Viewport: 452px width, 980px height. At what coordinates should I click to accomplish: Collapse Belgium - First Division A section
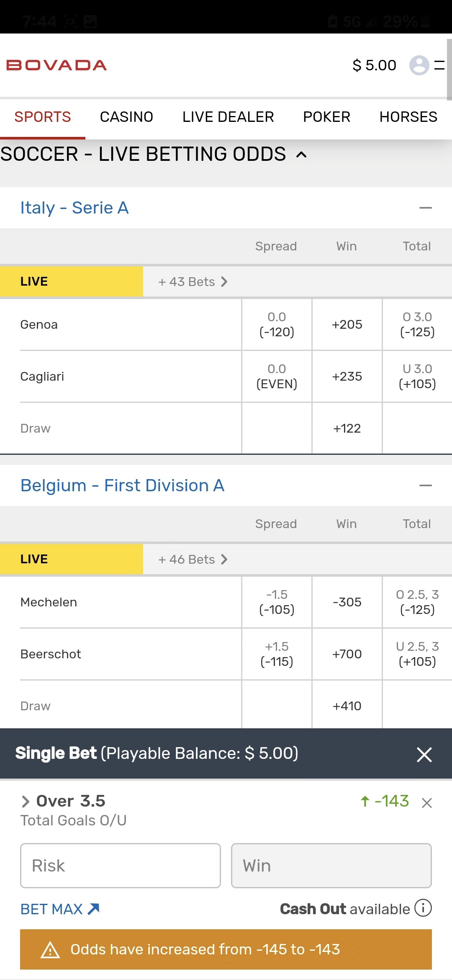point(425,485)
